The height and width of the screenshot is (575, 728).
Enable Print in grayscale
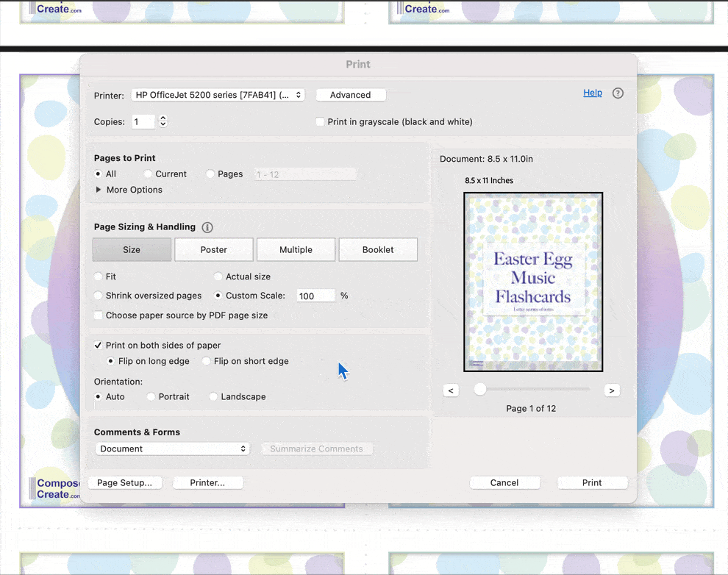pyautogui.click(x=320, y=121)
